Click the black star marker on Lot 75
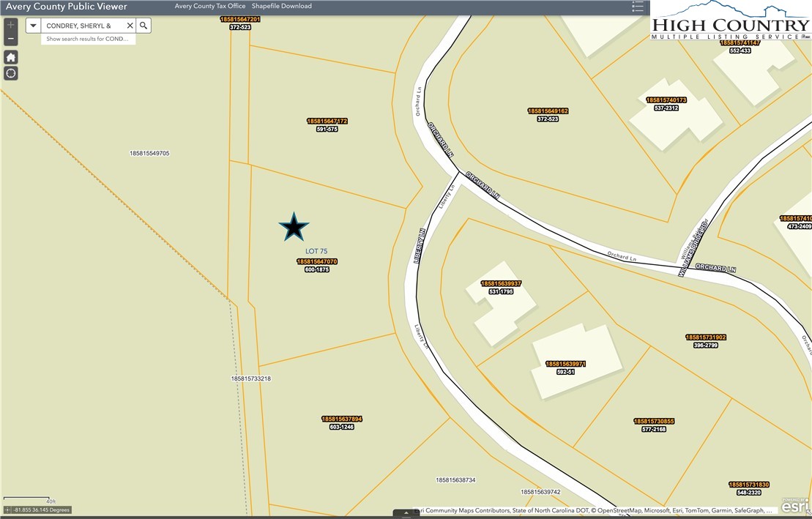This screenshot has height=519, width=812. 294,228
